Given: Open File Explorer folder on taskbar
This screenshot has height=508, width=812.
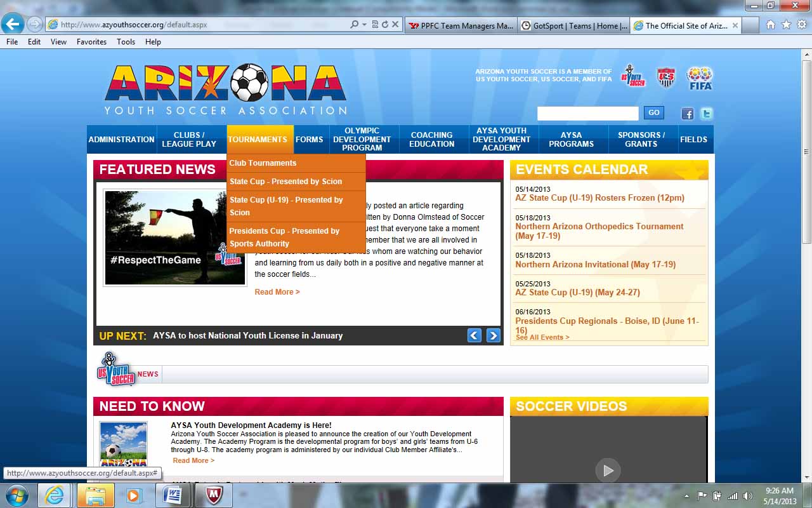Looking at the screenshot, I should pos(96,495).
